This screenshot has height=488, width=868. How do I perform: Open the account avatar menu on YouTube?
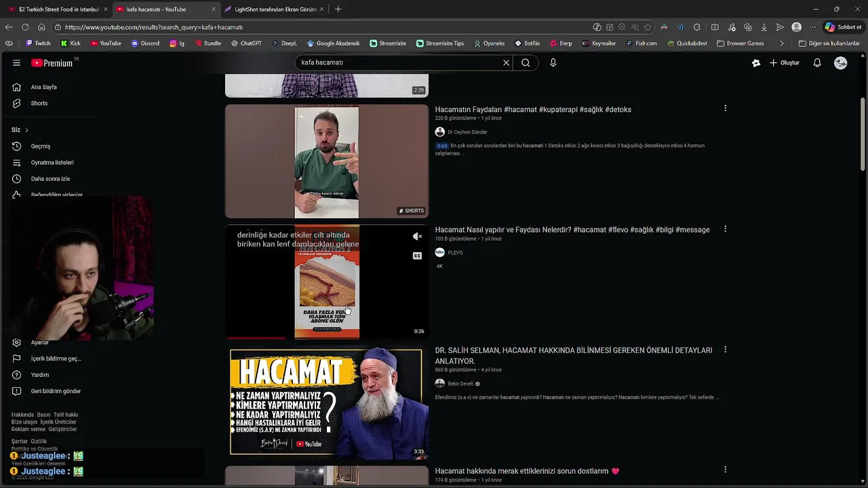841,63
